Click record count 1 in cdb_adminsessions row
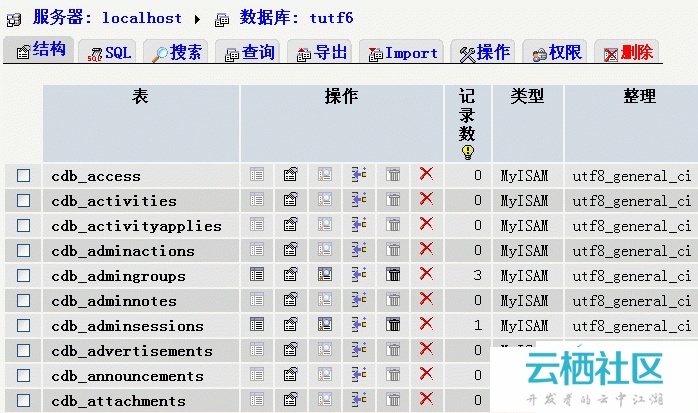 coord(477,325)
